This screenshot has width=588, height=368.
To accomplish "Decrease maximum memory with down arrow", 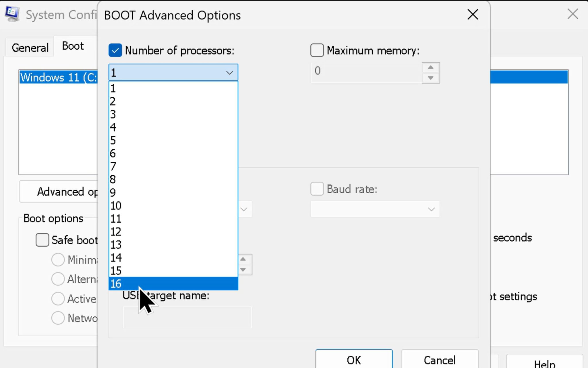I will (x=430, y=78).
